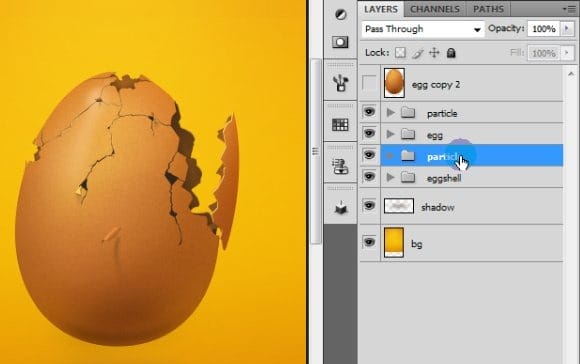Viewport: 580px width, 364px height.
Task: Show the egg copy 2 layer
Action: (369, 83)
